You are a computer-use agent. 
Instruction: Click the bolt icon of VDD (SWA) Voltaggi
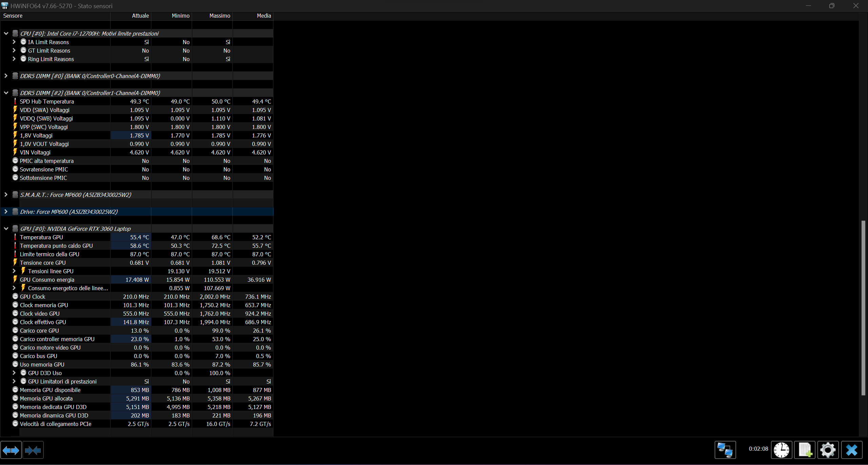[15, 110]
